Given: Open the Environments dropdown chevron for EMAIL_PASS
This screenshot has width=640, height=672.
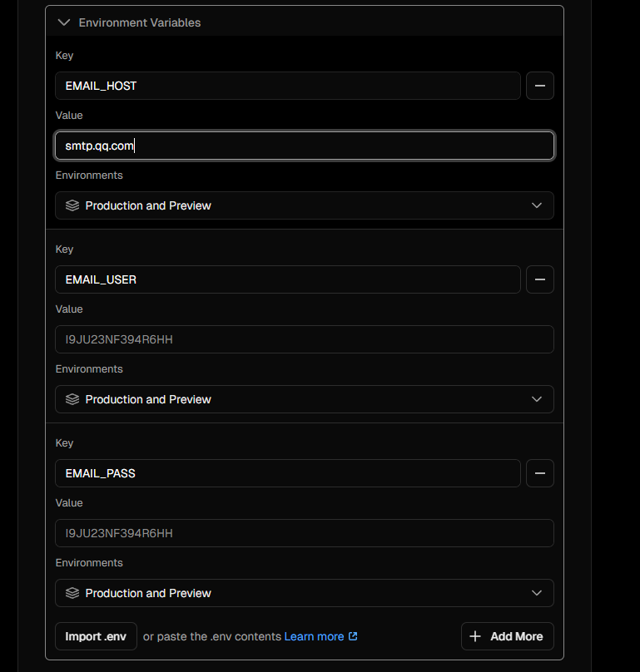Looking at the screenshot, I should (x=537, y=593).
